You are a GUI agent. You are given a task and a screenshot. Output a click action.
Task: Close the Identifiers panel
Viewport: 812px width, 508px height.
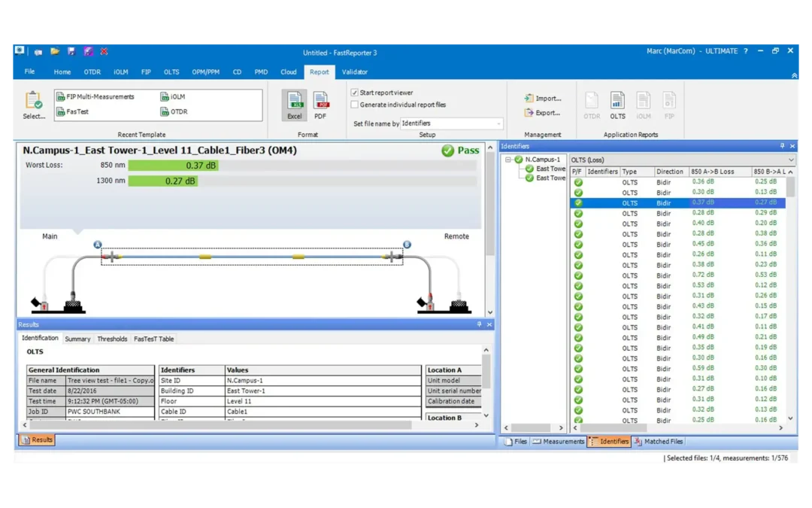792,146
